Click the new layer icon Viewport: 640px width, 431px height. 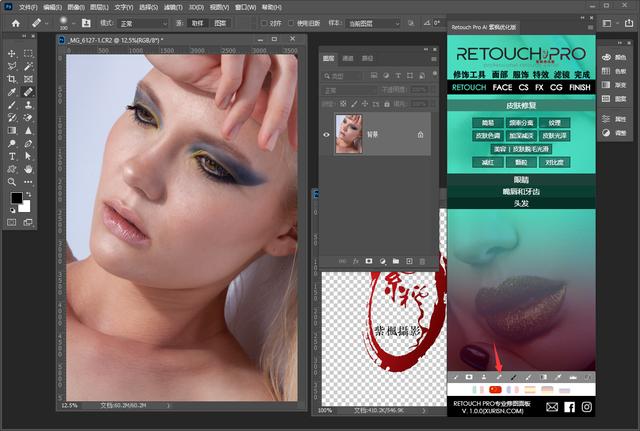pos(409,261)
